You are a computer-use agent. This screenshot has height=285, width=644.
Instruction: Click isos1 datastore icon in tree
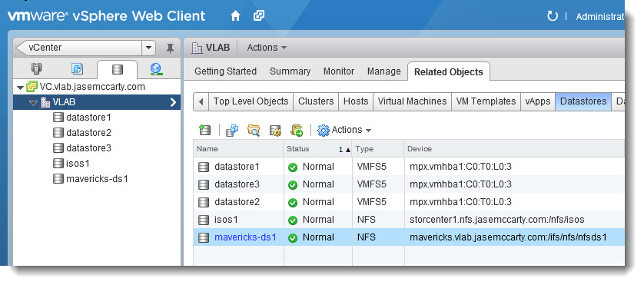click(58, 164)
